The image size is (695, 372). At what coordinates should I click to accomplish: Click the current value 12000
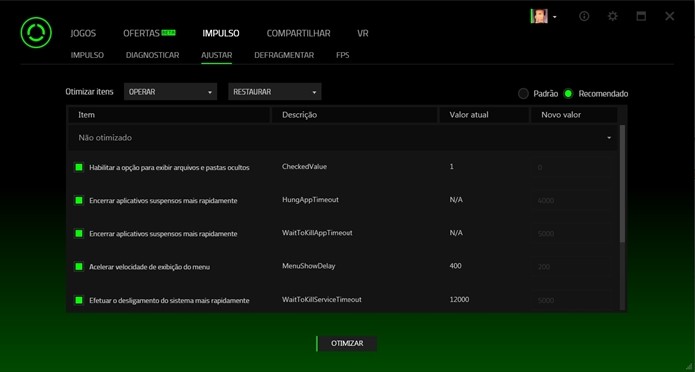[x=459, y=300]
